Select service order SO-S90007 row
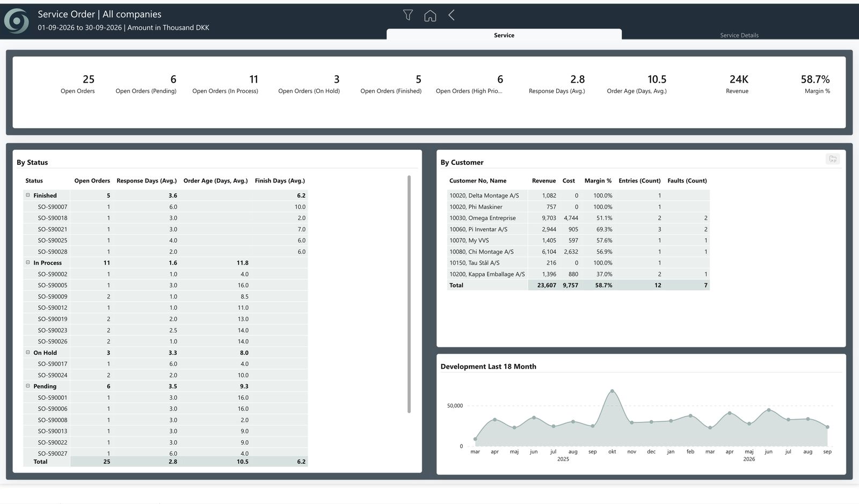The image size is (859, 504). 165,207
